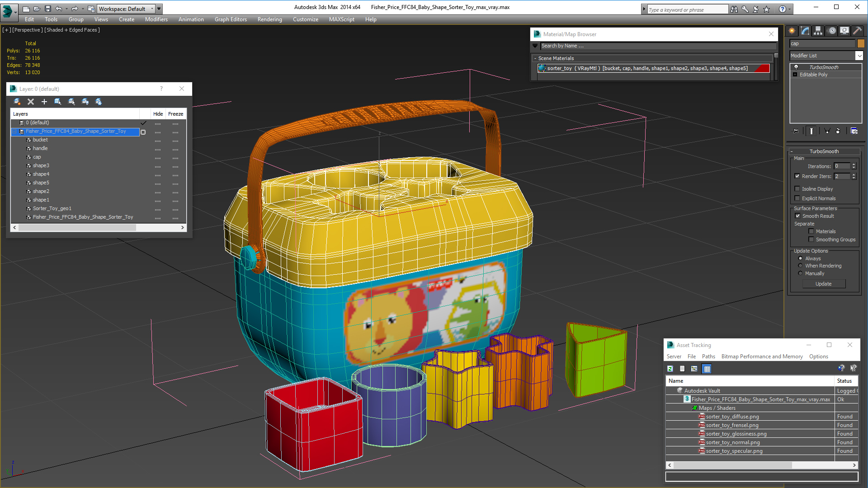Open the Rendering menu

pyautogui.click(x=269, y=19)
